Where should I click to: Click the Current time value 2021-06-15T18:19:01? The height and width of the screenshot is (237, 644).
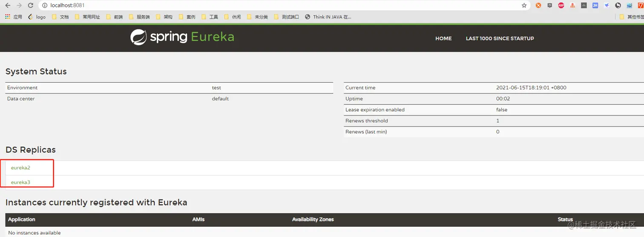tap(531, 88)
